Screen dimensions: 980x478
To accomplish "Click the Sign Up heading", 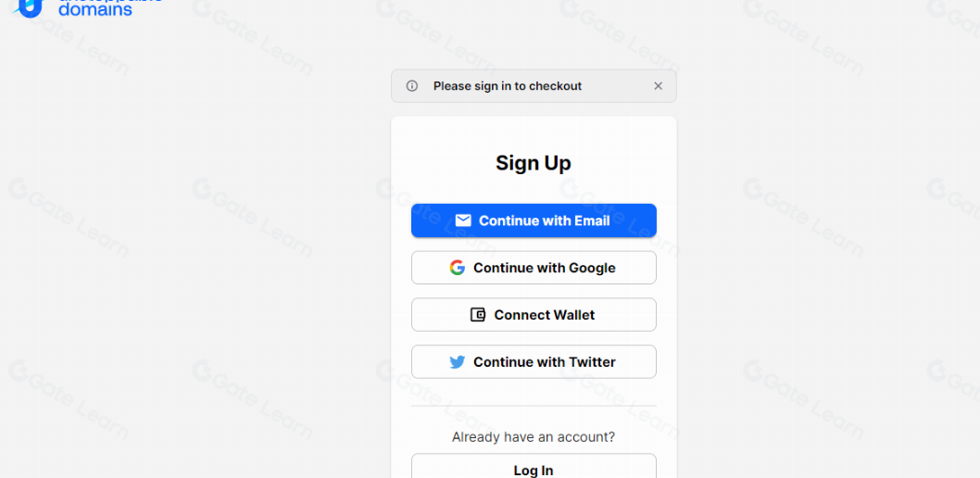I will point(534,163).
